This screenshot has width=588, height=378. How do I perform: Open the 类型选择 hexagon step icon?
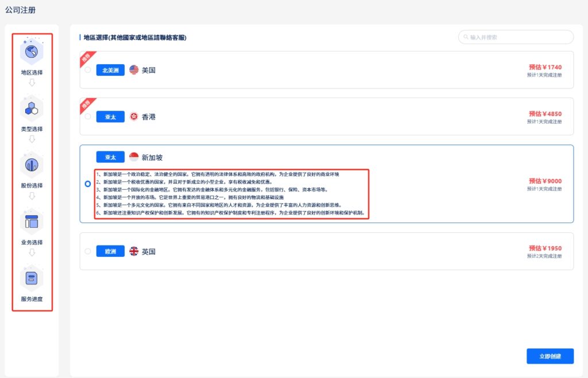point(32,108)
